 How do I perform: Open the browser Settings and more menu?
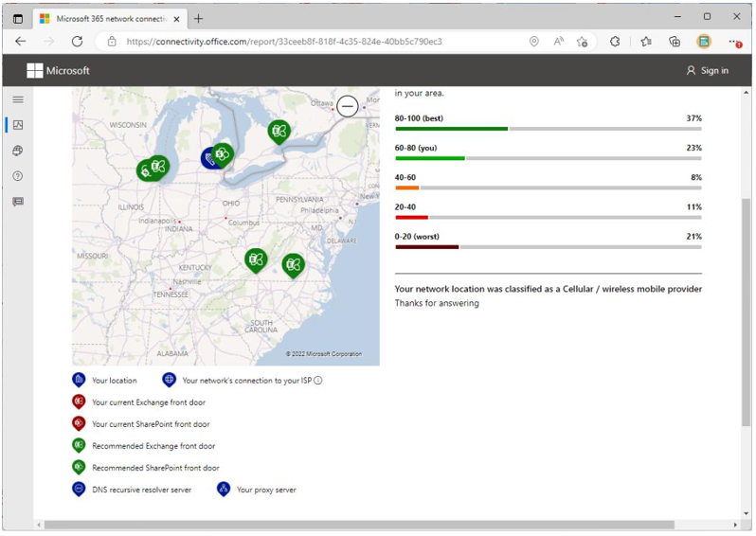pos(734,42)
